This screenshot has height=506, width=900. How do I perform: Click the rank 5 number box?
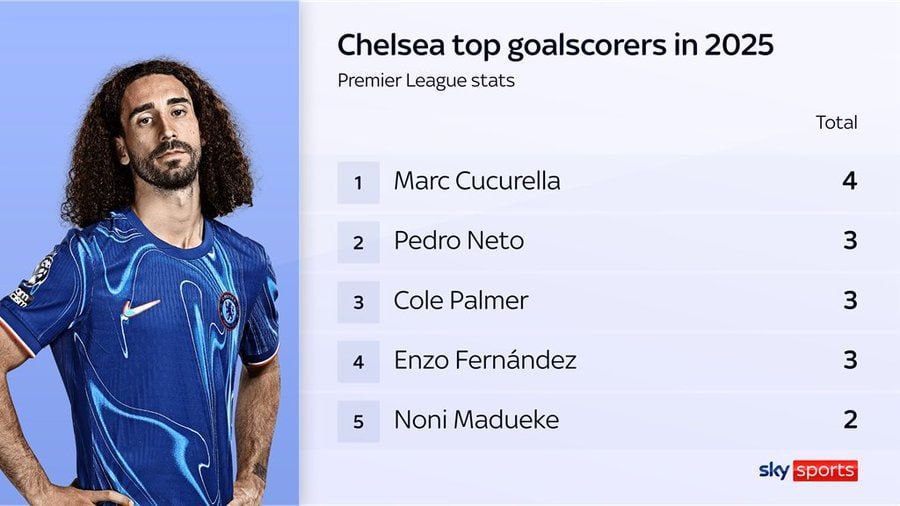(358, 421)
